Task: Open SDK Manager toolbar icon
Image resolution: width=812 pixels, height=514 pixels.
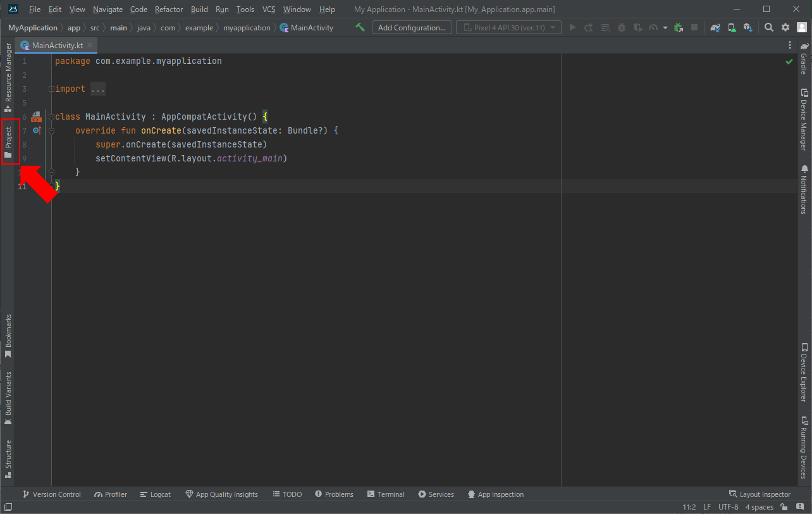Action: point(748,27)
